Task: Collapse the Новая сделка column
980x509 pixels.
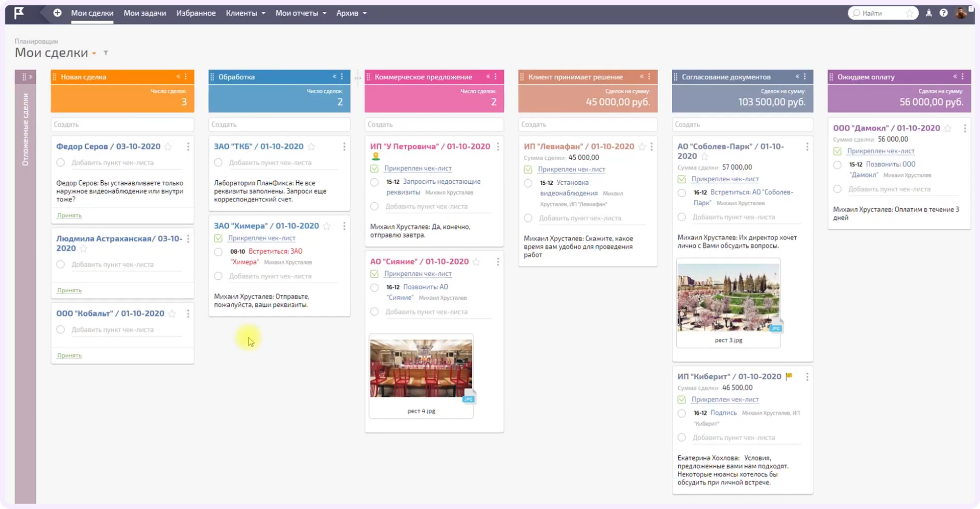Action: pyautogui.click(x=178, y=76)
